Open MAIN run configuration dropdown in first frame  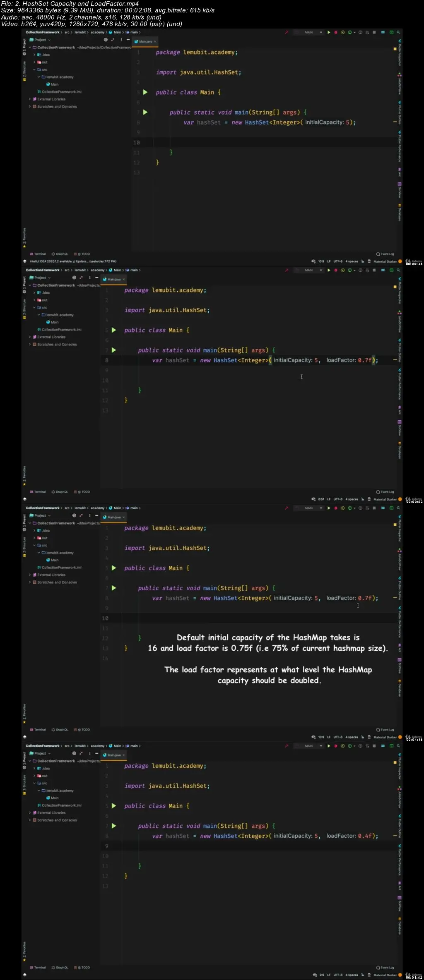(x=309, y=32)
